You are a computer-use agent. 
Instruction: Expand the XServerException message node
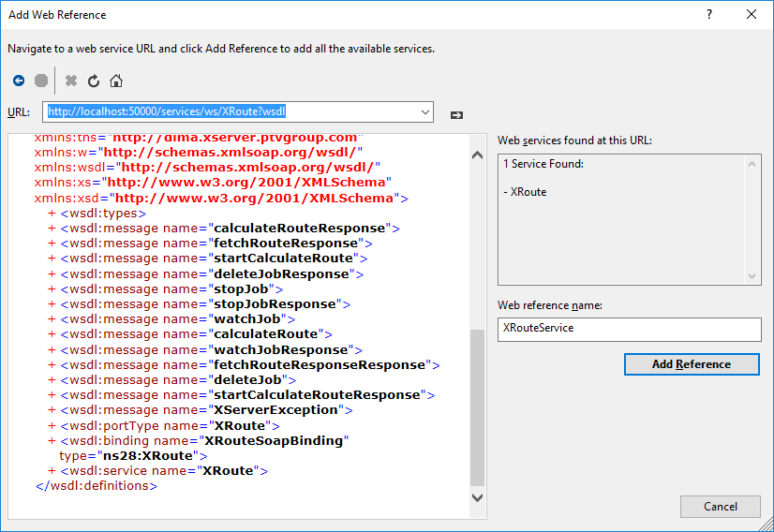click(x=52, y=410)
